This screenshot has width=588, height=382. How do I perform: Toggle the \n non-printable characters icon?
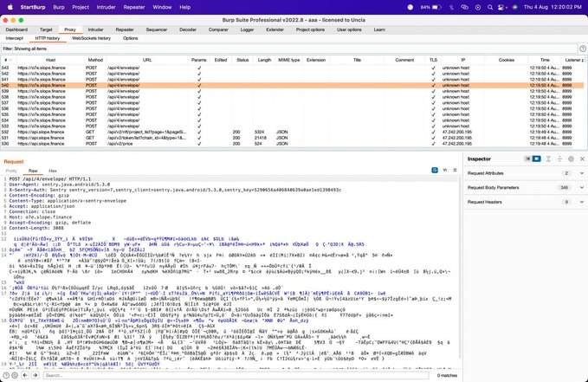[x=445, y=170]
